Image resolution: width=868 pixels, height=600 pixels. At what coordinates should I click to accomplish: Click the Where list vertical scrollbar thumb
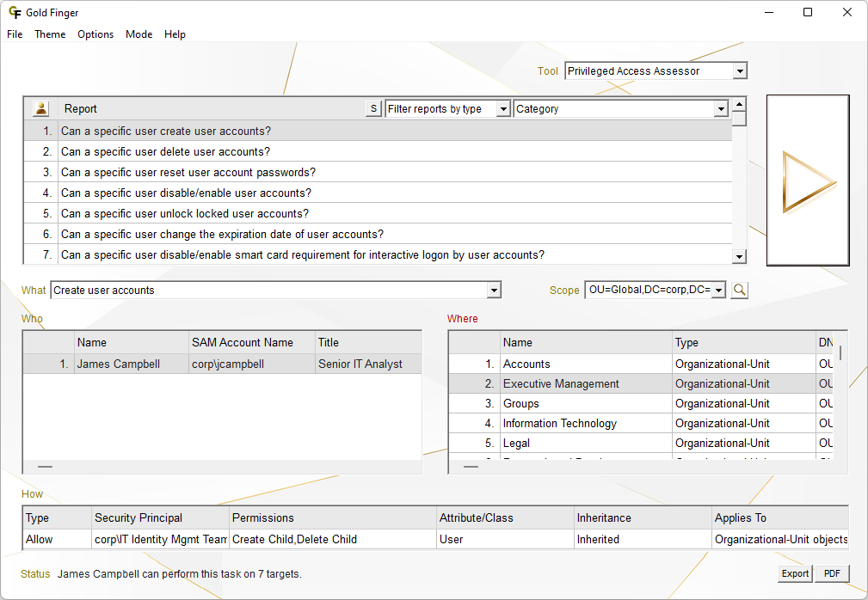point(840,352)
